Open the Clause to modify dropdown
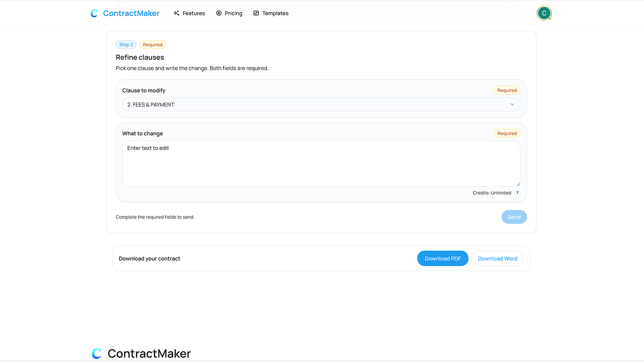644x362 pixels. coord(321,105)
